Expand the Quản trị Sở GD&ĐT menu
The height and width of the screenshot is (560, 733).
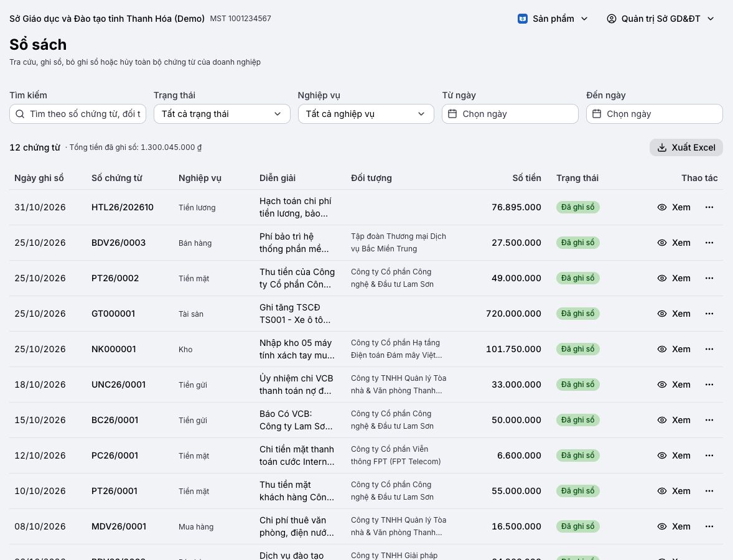661,19
